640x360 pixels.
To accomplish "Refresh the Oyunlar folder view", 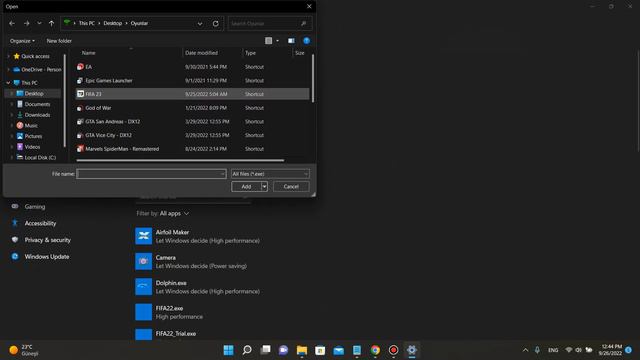I will pyautogui.click(x=216, y=24).
